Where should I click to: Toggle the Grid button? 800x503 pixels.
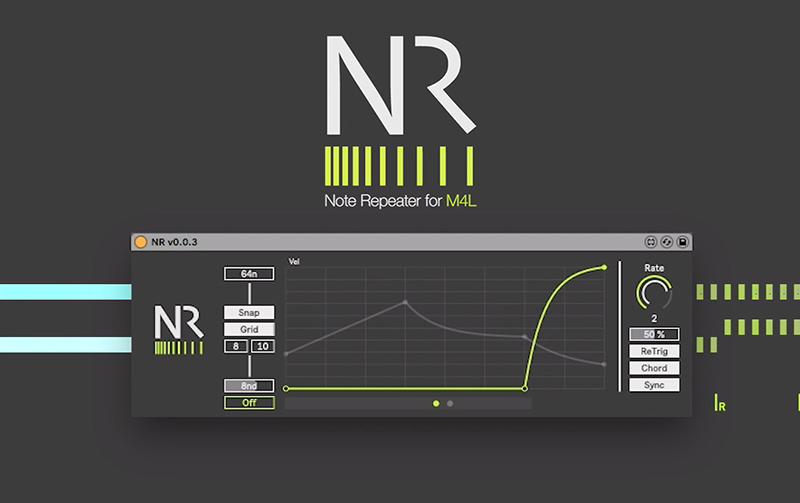[x=249, y=329]
